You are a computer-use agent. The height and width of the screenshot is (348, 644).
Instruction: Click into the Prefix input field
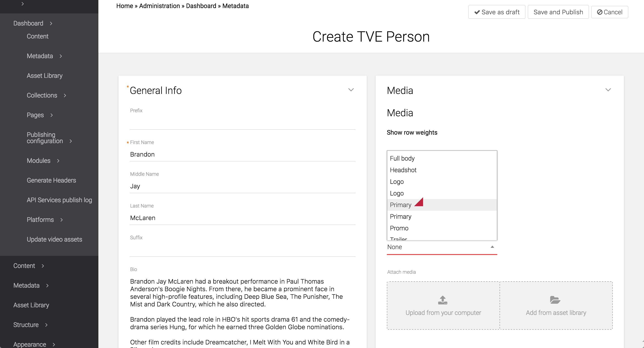(242, 123)
